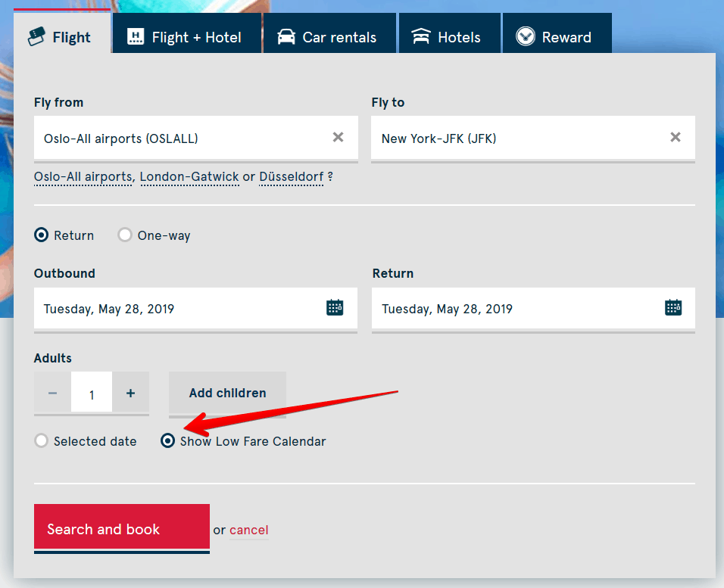Clear the Fly from field with the X icon
Screen dimensions: 724x588
point(338,137)
